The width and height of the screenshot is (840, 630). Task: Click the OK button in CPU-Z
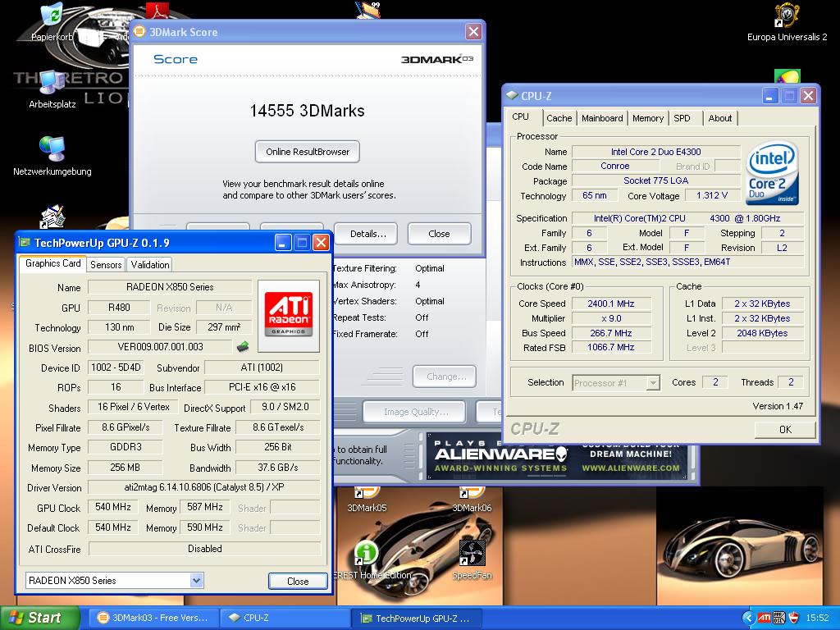pos(785,429)
